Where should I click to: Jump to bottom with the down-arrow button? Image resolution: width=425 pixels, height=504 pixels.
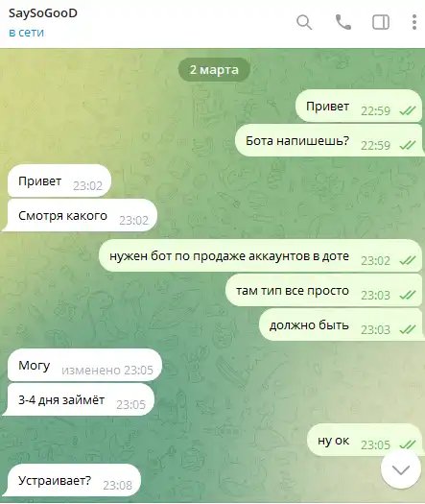pyautogui.click(x=401, y=469)
